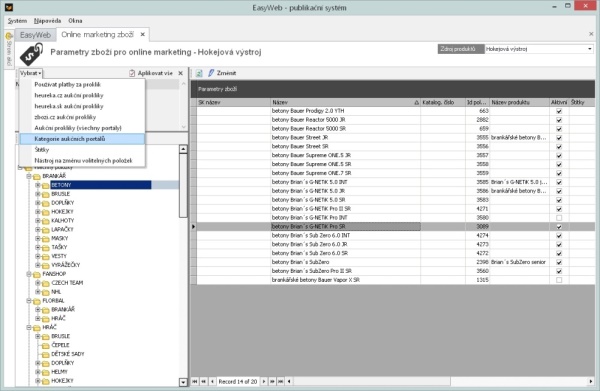Toggle Aktivní for Brian's G-NETIK Pro SR

point(559,226)
